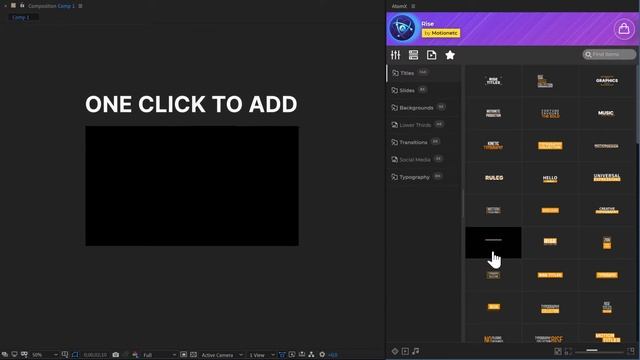Toggle the transparency grid button
Viewport: 640px width, 360px height.
click(x=193, y=355)
